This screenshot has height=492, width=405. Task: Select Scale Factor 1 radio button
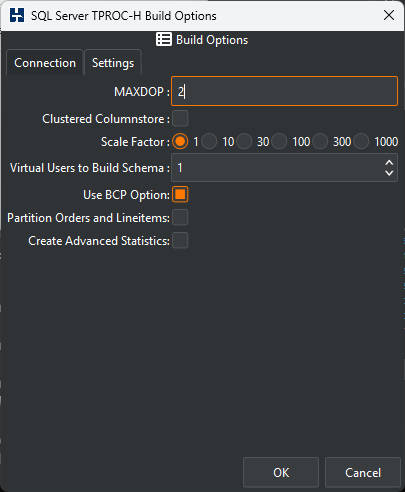[x=180, y=141]
